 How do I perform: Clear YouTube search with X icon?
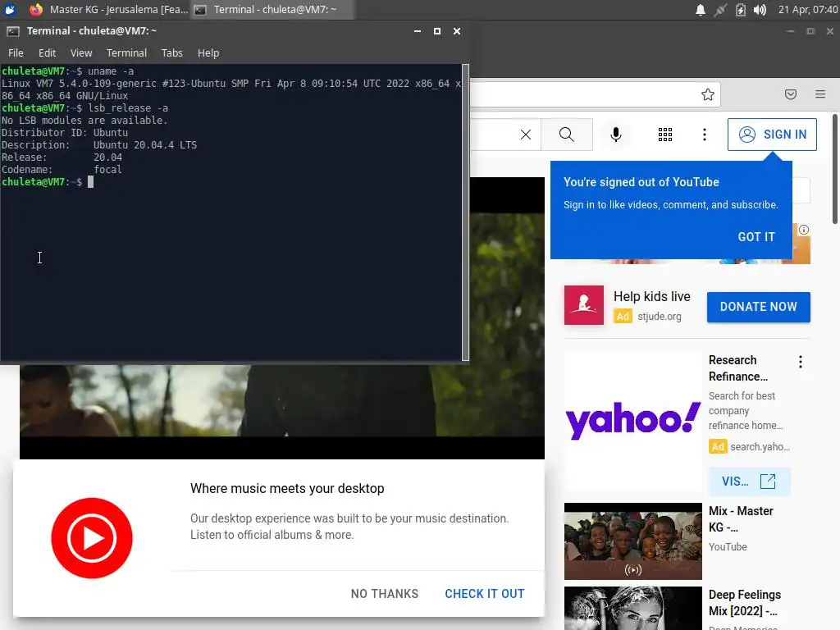point(526,135)
